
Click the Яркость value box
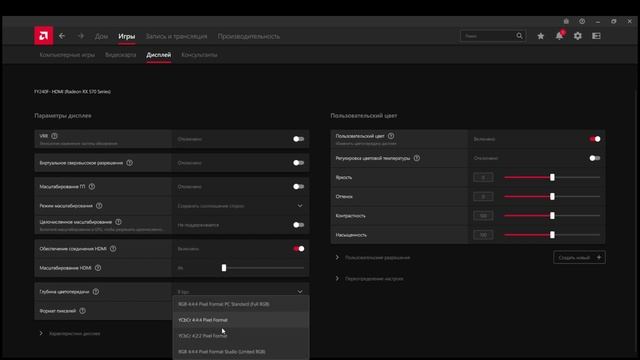[483, 178]
